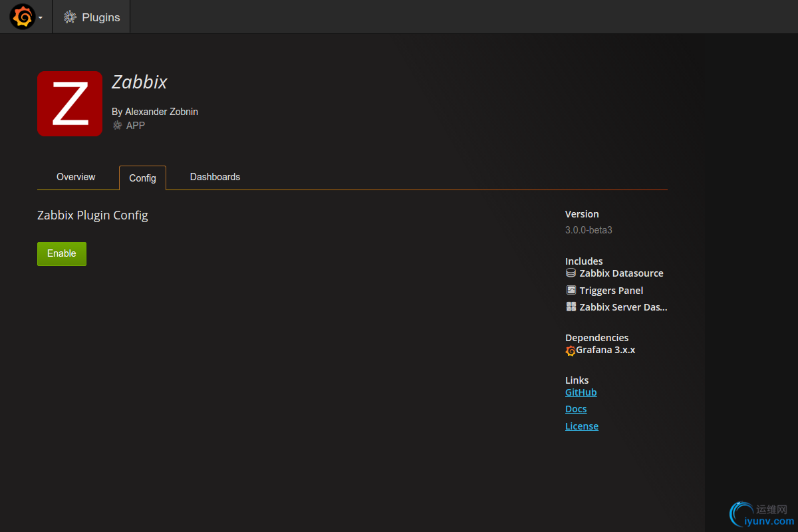Click the Zabbix Datasource database icon
The width and height of the screenshot is (798, 532).
coord(571,273)
